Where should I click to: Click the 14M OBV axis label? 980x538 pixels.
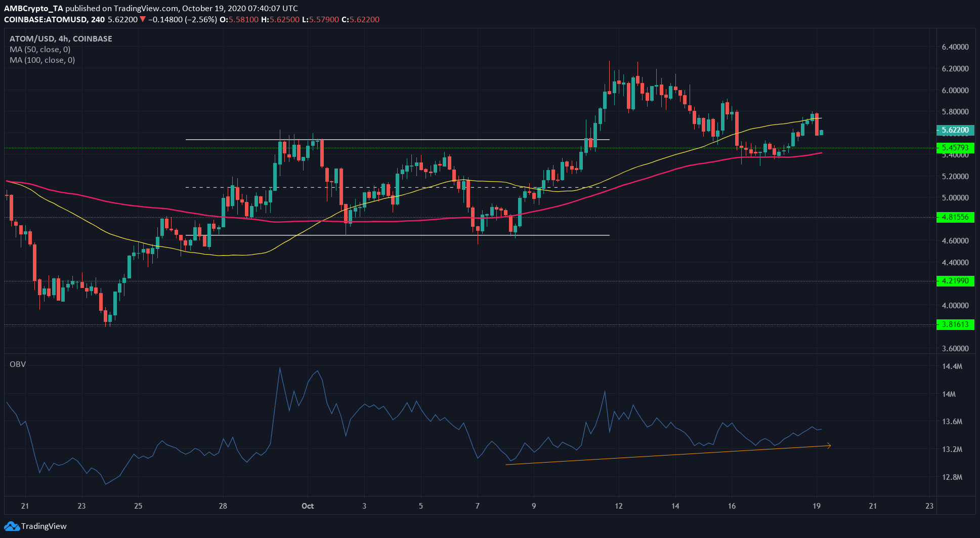tap(949, 394)
